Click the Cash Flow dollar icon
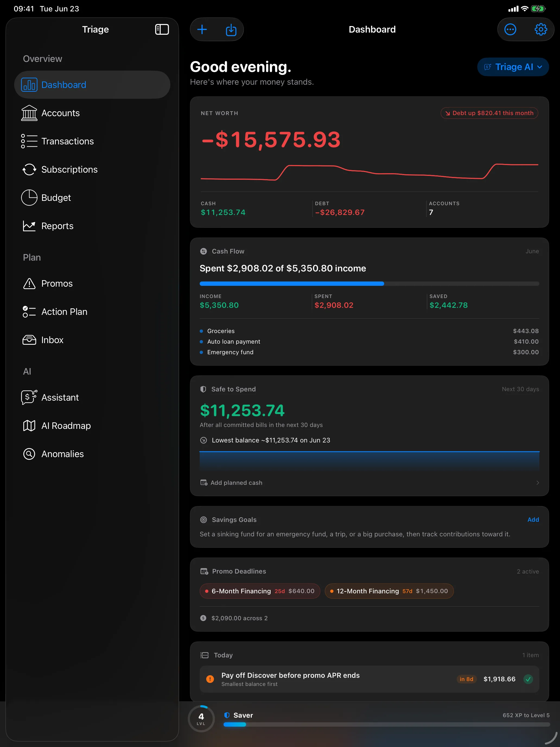 [x=203, y=251]
